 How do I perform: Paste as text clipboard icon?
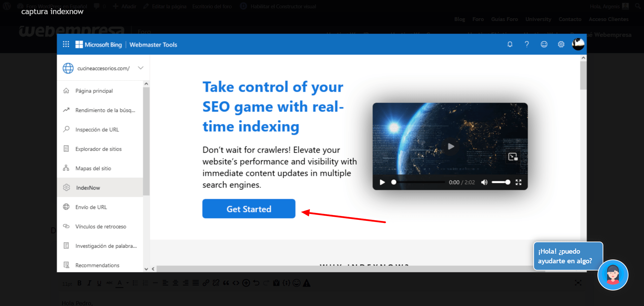pos(276,283)
